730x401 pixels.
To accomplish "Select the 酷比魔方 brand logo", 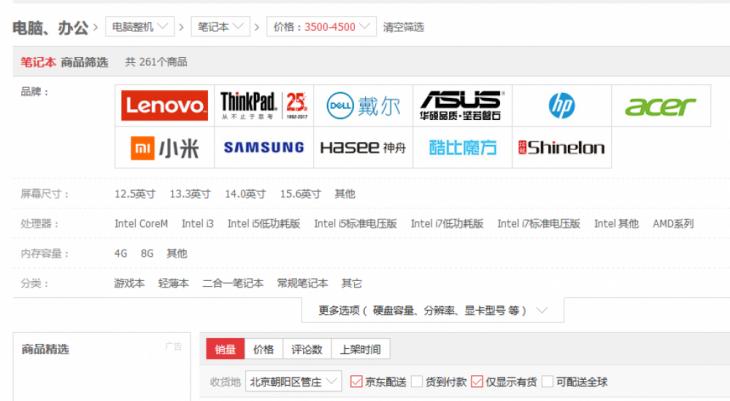I will click(462, 148).
